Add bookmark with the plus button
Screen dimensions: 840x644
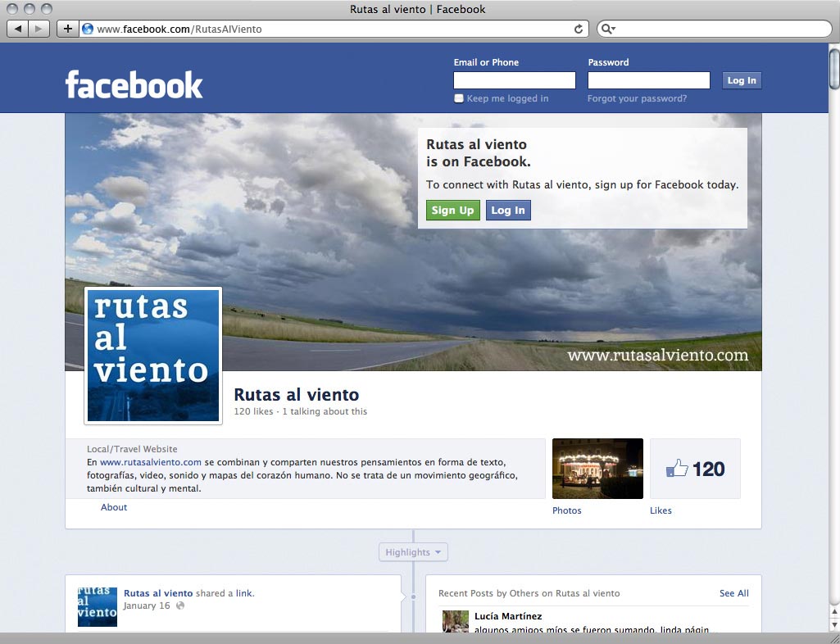tap(68, 29)
